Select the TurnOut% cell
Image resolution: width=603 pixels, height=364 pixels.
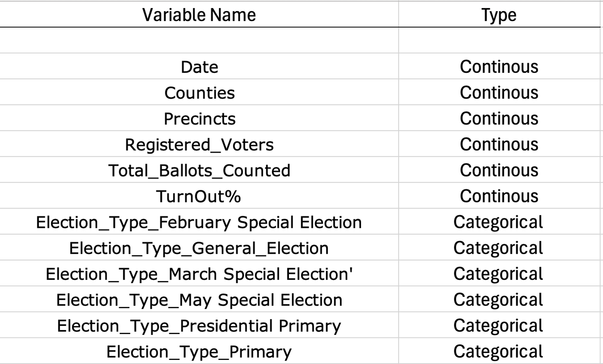pos(199,196)
